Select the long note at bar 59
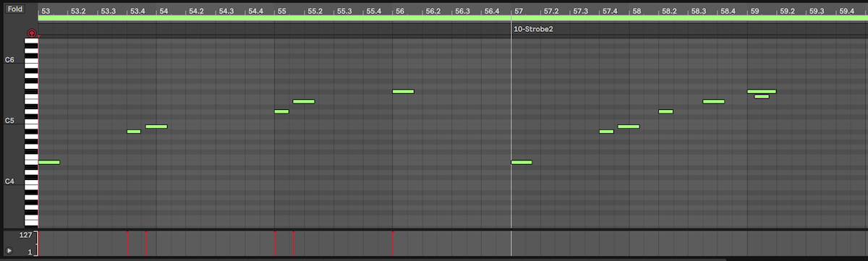This screenshot has height=261, width=868. click(762, 91)
